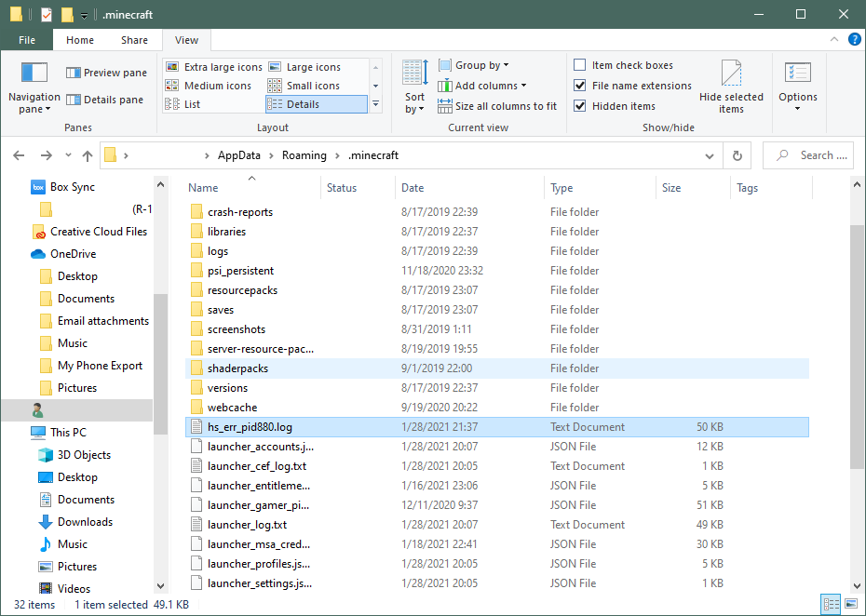Open the Add columns dropdown

(x=482, y=85)
